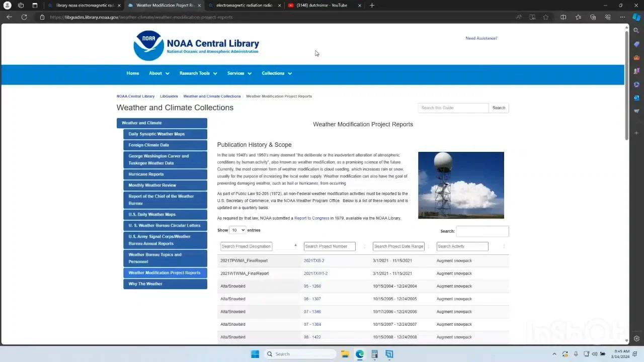Image resolution: width=644 pixels, height=362 pixels.
Task: Add page to favorites with star icon
Action: coord(545,17)
